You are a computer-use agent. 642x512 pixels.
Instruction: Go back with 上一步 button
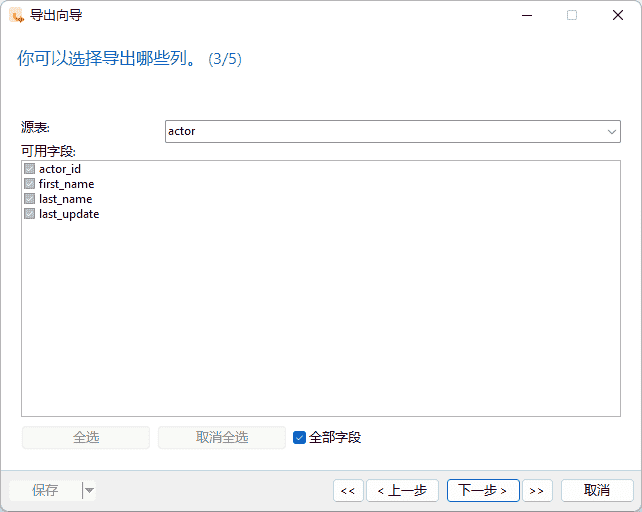pos(402,490)
